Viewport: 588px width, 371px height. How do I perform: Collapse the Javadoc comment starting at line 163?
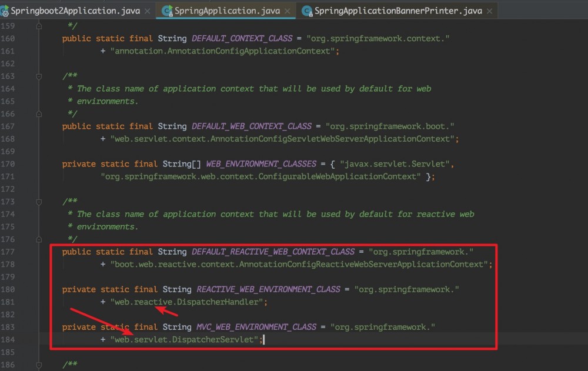[38, 76]
